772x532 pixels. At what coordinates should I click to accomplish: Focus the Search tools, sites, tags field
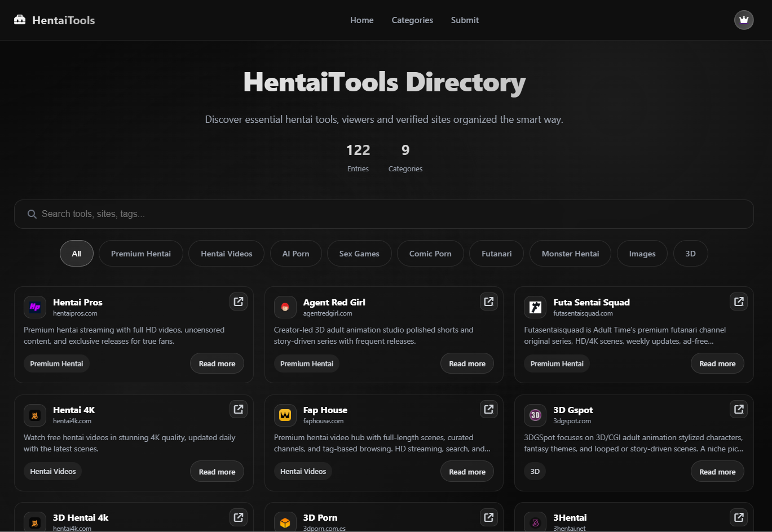tap(383, 214)
